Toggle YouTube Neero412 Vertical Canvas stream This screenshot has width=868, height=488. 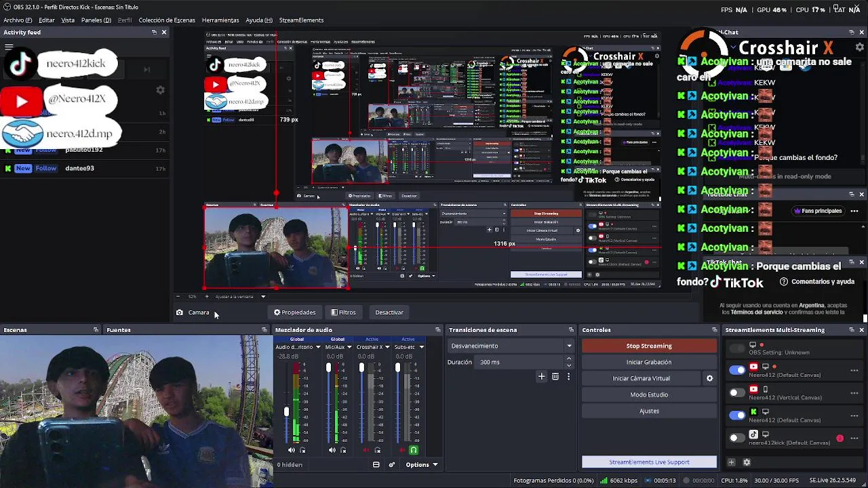(x=736, y=392)
